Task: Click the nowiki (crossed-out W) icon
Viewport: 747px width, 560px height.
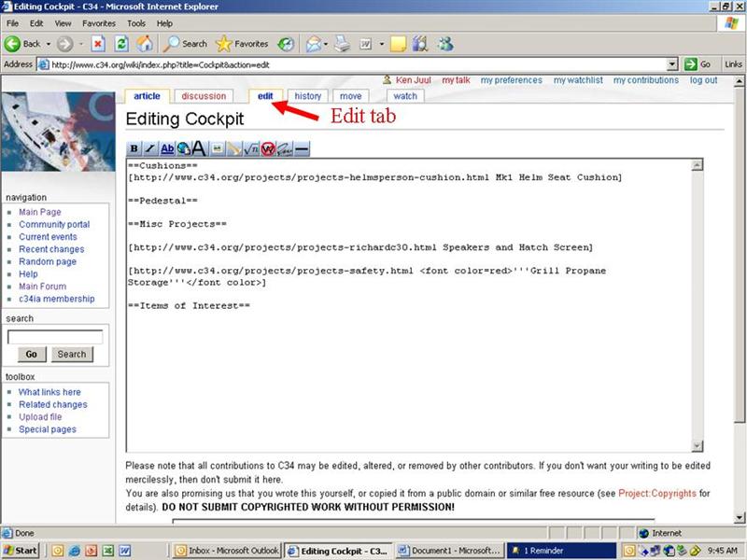Action: click(x=268, y=148)
